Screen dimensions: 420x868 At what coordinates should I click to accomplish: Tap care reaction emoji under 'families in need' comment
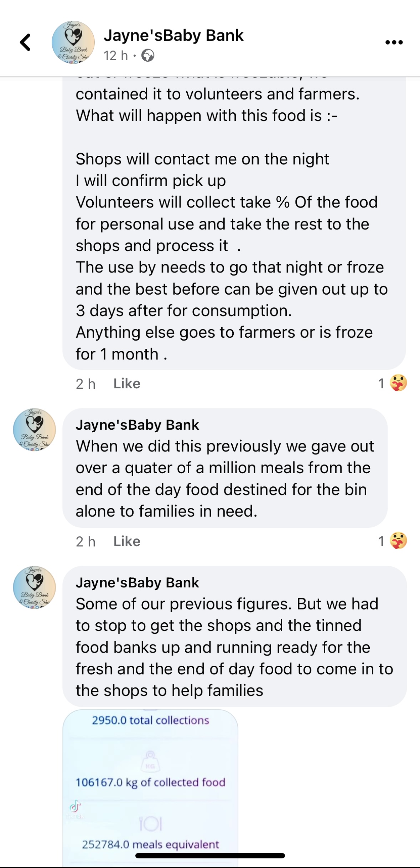click(x=398, y=541)
